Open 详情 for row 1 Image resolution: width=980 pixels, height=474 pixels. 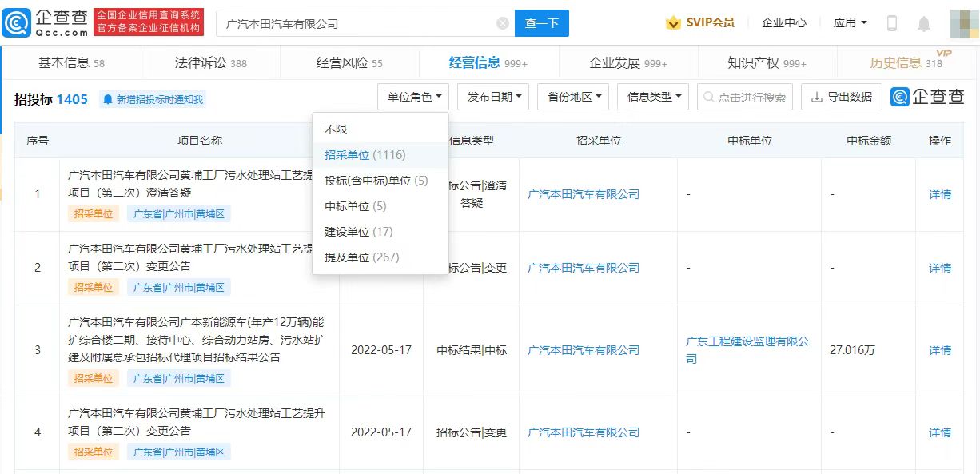tap(940, 194)
